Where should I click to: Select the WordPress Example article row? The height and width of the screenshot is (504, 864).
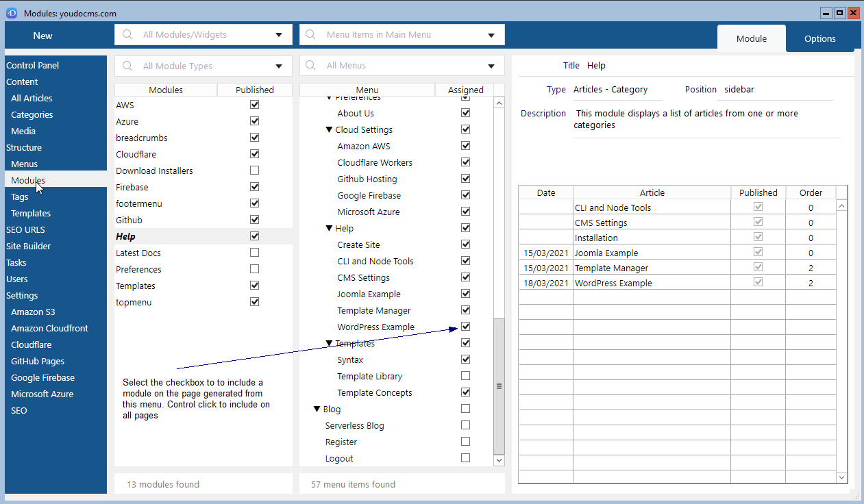pos(613,283)
